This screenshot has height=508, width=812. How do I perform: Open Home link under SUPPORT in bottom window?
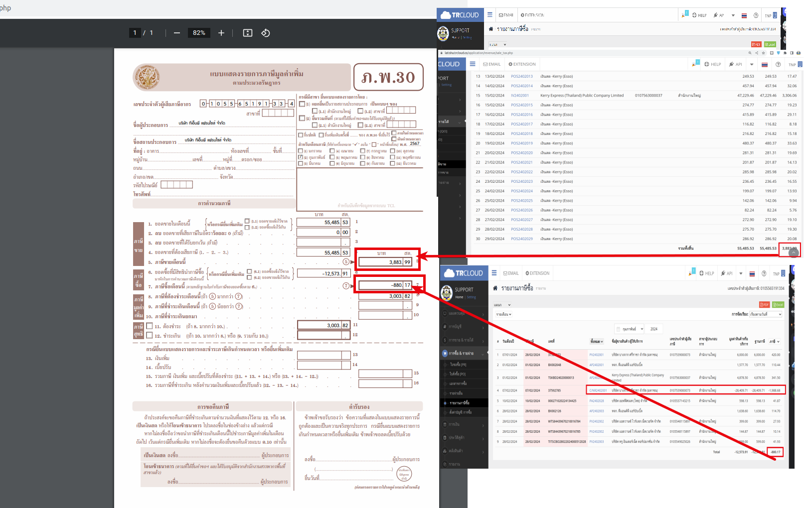click(459, 297)
